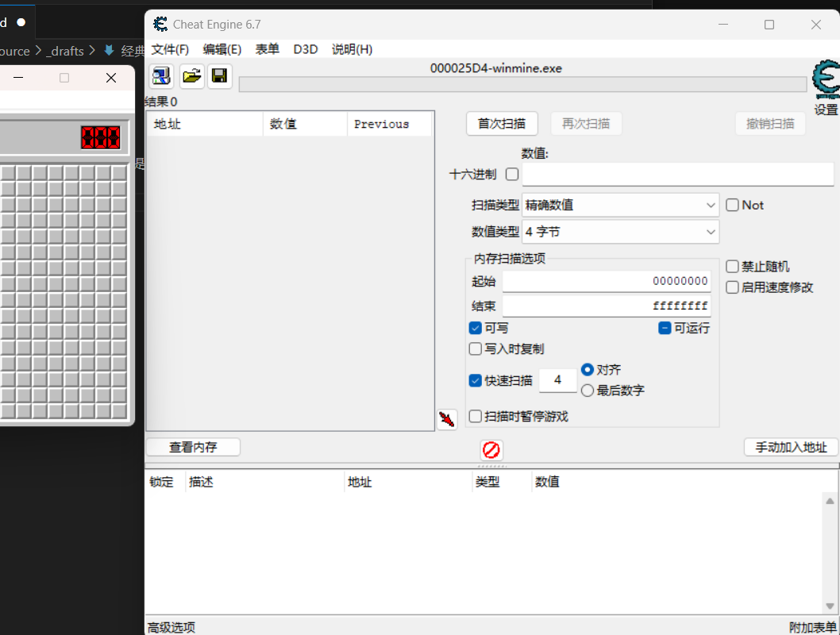This screenshot has height=635, width=840.
Task: Click the address list scrollbar up arrow
Action: pos(830,501)
